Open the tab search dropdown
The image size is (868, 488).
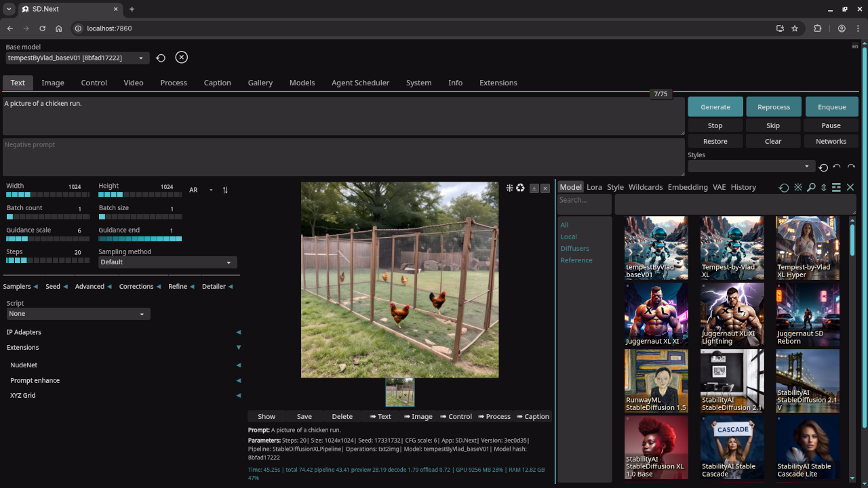point(9,9)
